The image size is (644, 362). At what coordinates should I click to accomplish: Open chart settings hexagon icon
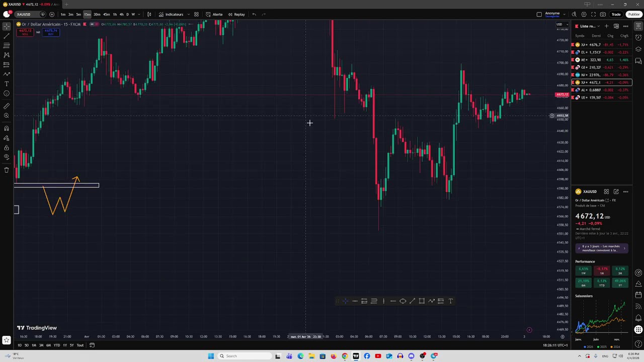pyautogui.click(x=584, y=14)
